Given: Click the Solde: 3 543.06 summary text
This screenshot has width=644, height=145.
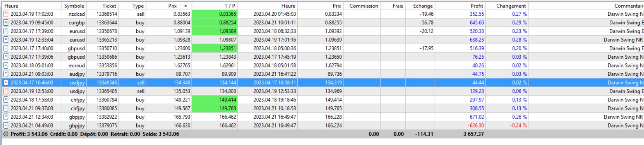Looking at the screenshot, I should [161, 134].
